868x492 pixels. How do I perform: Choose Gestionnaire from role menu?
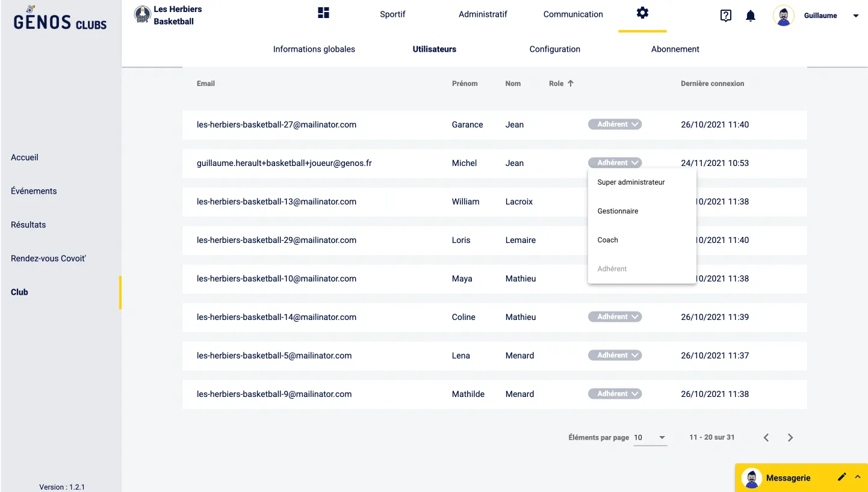pyautogui.click(x=618, y=211)
